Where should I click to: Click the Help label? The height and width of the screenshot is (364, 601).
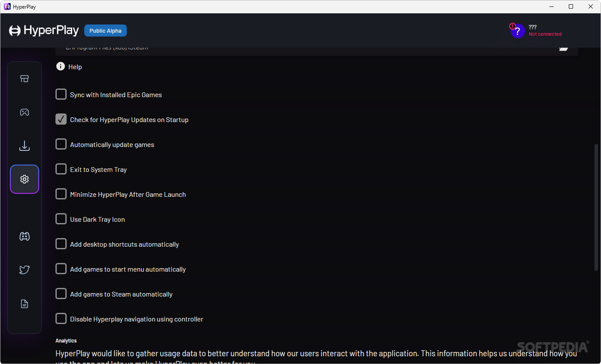pos(75,67)
